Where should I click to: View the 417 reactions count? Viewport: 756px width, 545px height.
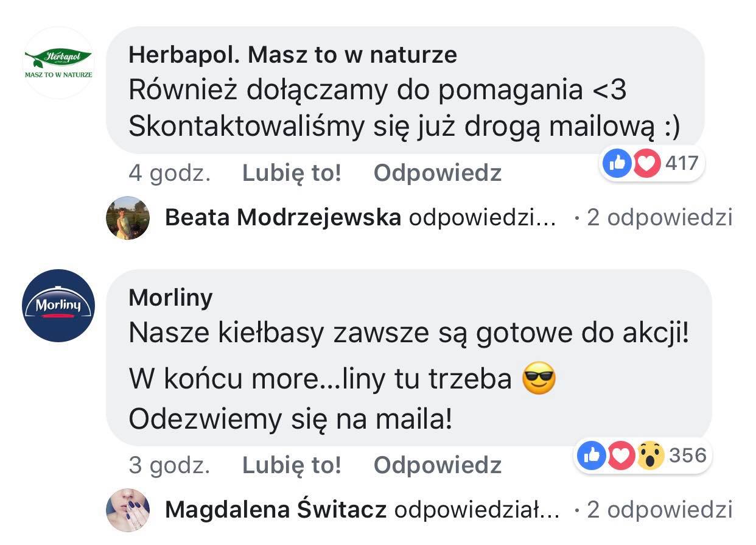coord(681,163)
